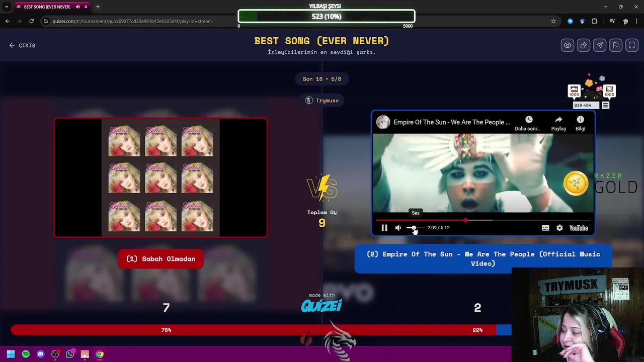Open Chrome three-dot menu
The height and width of the screenshot is (362, 644).
click(x=637, y=21)
